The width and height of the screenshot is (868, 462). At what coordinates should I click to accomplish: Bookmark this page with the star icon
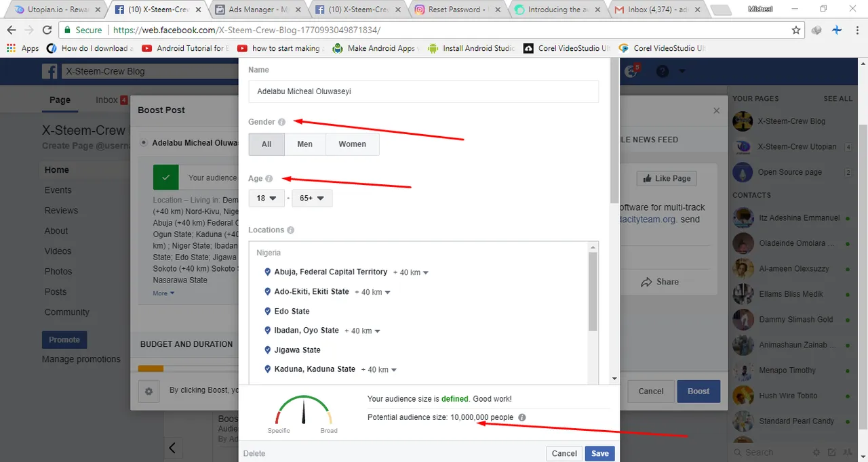point(796,30)
